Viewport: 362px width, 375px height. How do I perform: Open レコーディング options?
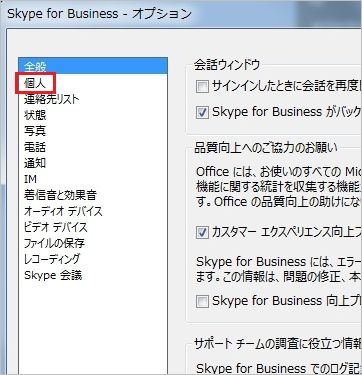pyautogui.click(x=52, y=259)
